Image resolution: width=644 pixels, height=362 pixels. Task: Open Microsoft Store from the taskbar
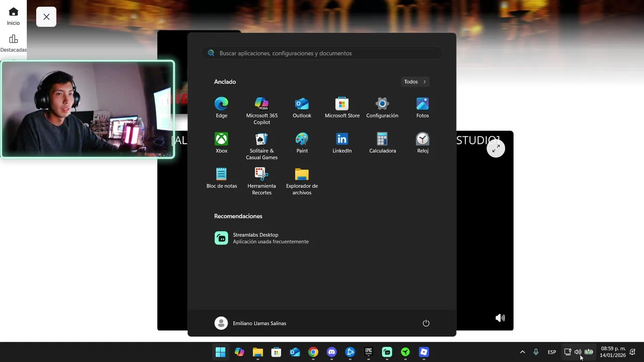(276, 352)
